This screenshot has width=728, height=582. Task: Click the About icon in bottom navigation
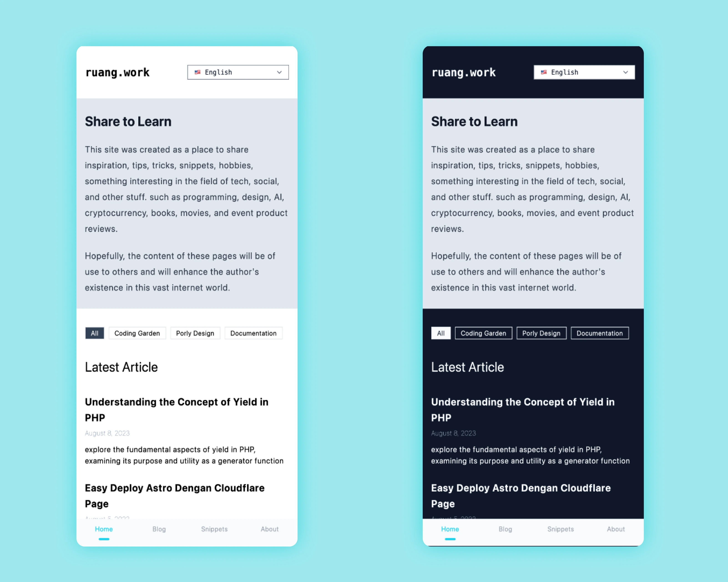[x=269, y=529]
